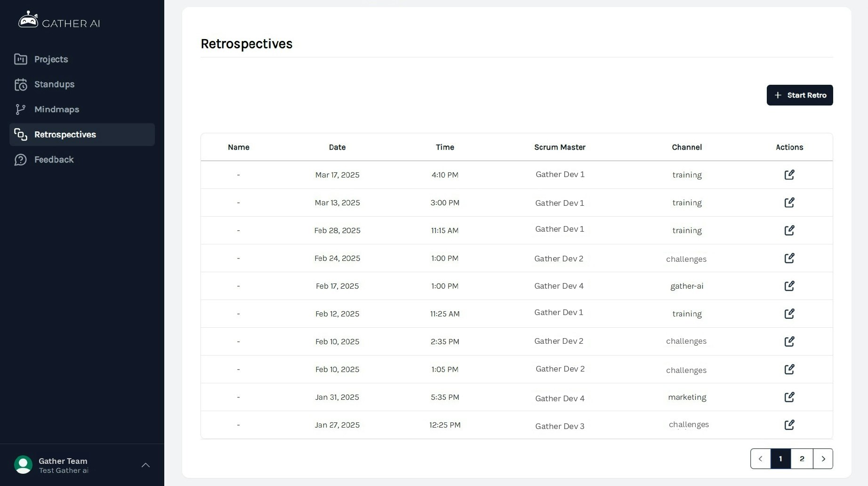Start a new retro
Viewport: 868px width, 486px height.
click(x=800, y=95)
